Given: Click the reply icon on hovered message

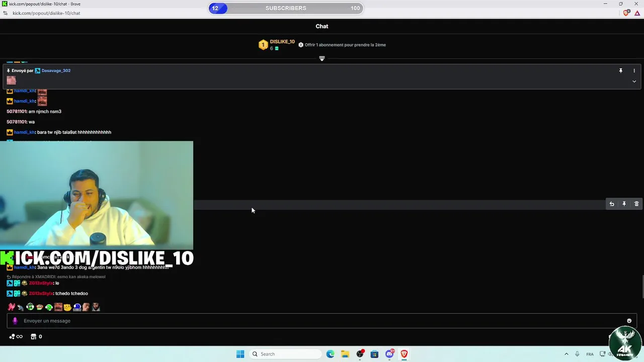Looking at the screenshot, I should point(612,204).
